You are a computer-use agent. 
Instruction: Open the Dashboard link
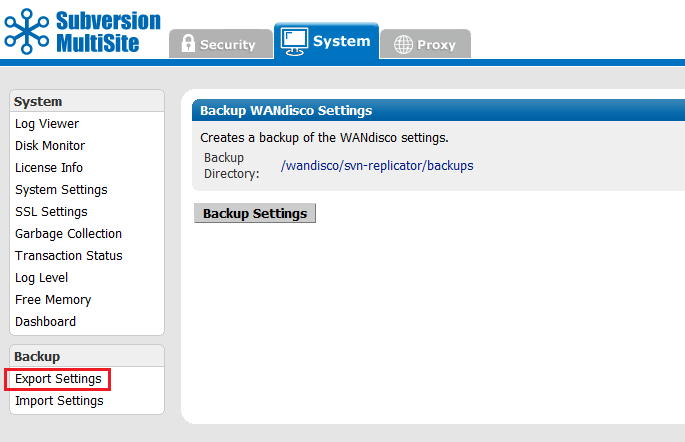[45, 321]
